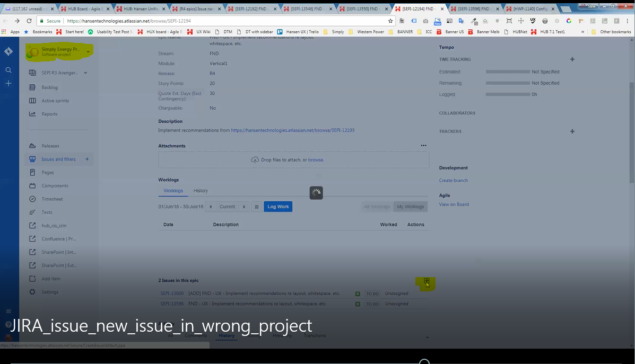Open Components in the sidebar
Image resolution: width=635 pixels, height=364 pixels.
pyautogui.click(x=55, y=185)
